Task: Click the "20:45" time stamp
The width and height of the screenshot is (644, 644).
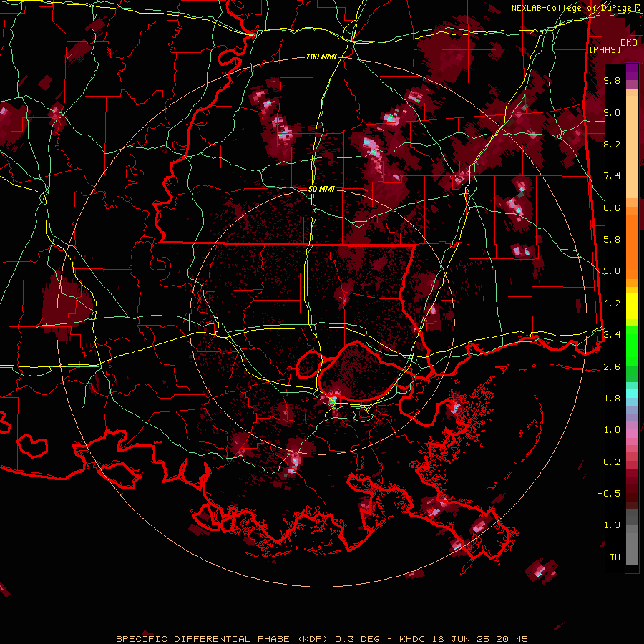Action: [x=512, y=639]
